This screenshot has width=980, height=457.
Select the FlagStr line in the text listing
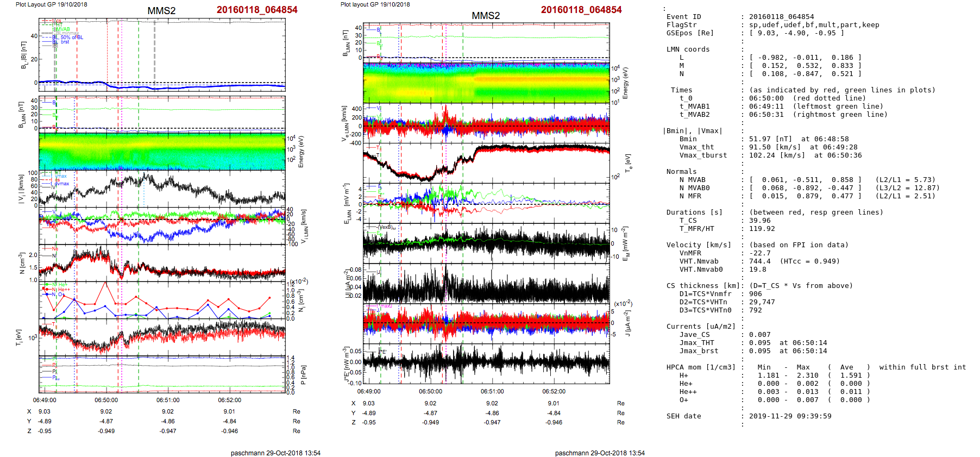(681, 25)
